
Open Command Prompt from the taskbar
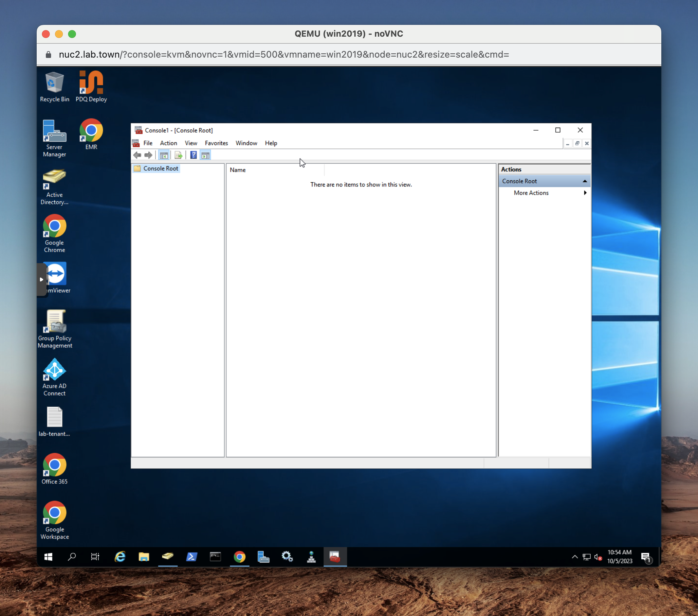coord(215,557)
